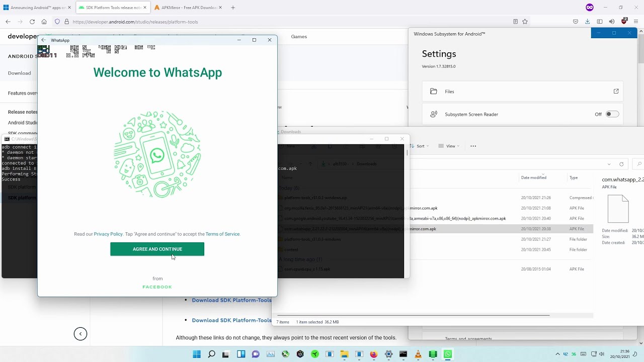
Task: Open a new Firefox tab
Action: click(232, 8)
